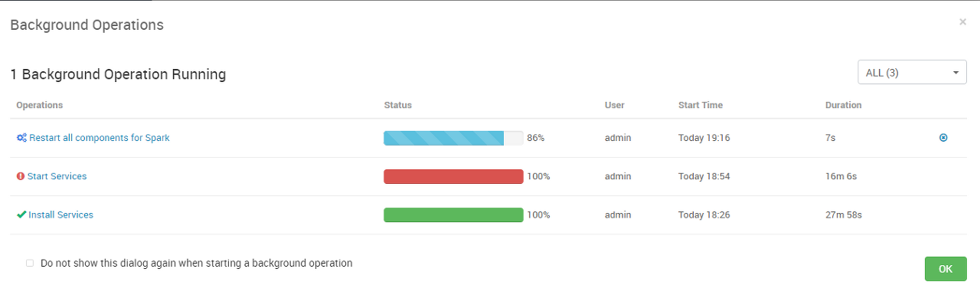The image size is (980, 295).
Task: Click the red error icon beside Start Services
Action: (21, 176)
